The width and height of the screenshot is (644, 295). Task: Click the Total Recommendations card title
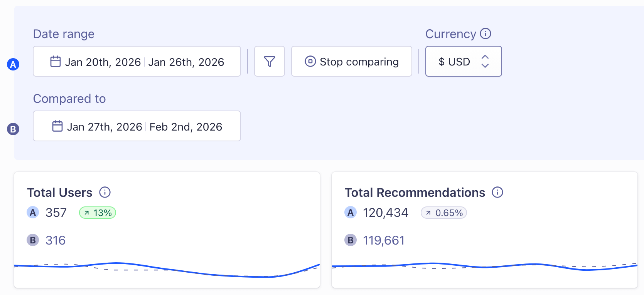tap(415, 192)
